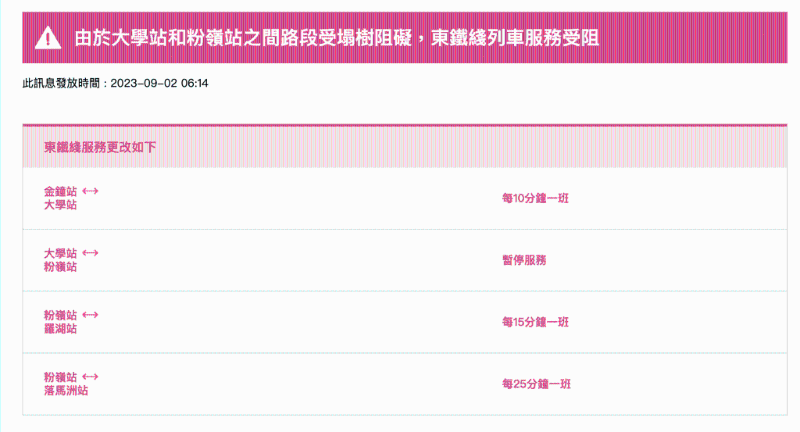Click the arrow icon in the 落馬洲站 row

[x=90, y=377]
